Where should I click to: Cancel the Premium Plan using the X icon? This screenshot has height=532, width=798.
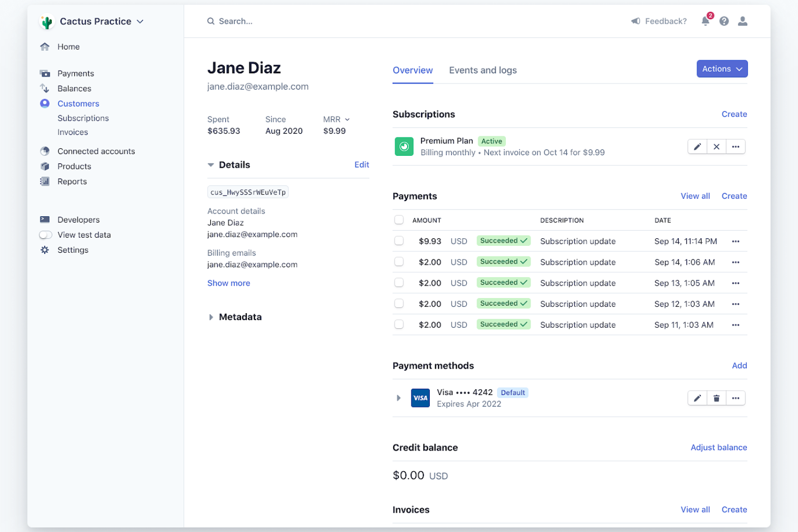(x=717, y=146)
